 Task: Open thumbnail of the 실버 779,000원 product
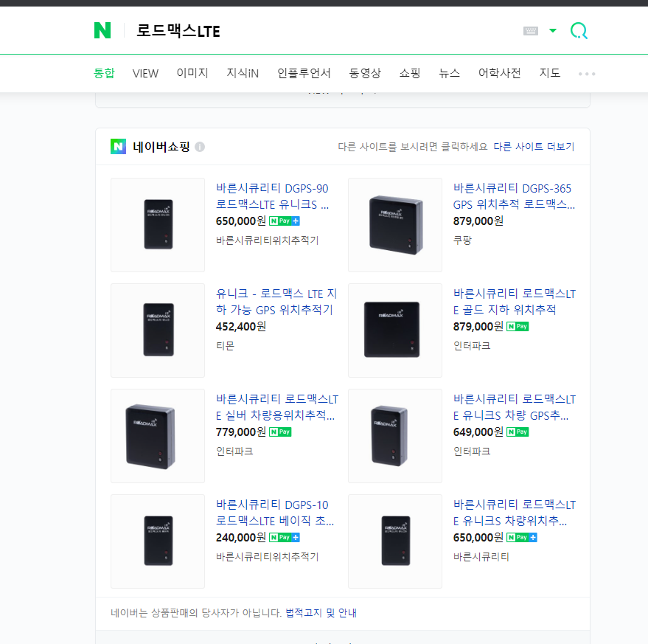pyautogui.click(x=158, y=435)
